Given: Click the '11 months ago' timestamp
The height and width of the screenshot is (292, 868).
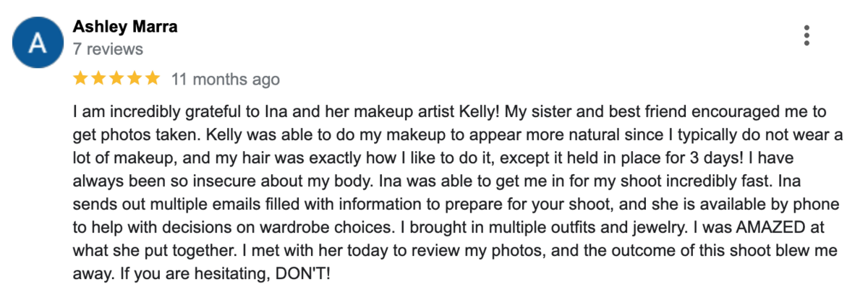Looking at the screenshot, I should (225, 79).
